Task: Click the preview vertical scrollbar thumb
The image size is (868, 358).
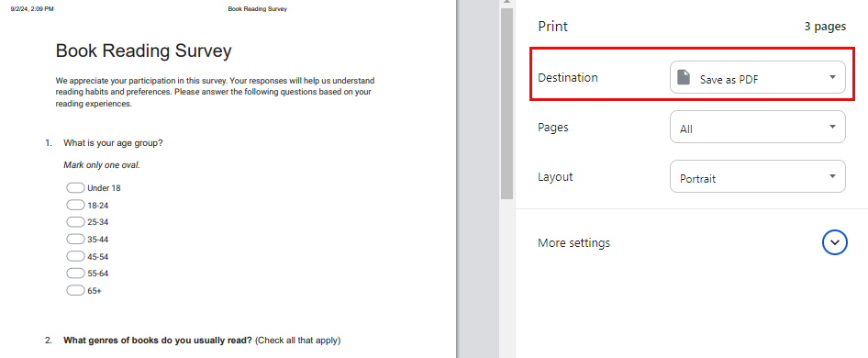Action: pos(506,104)
